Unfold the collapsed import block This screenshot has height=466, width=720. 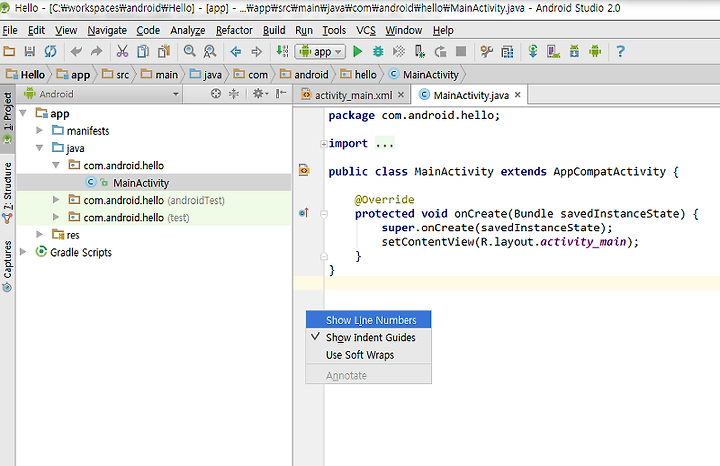pyautogui.click(x=323, y=144)
